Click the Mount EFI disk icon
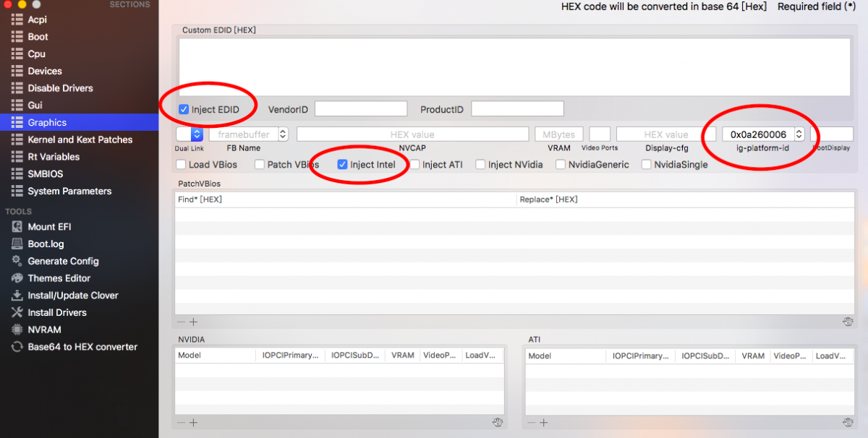This screenshot has height=438, width=868. click(17, 227)
